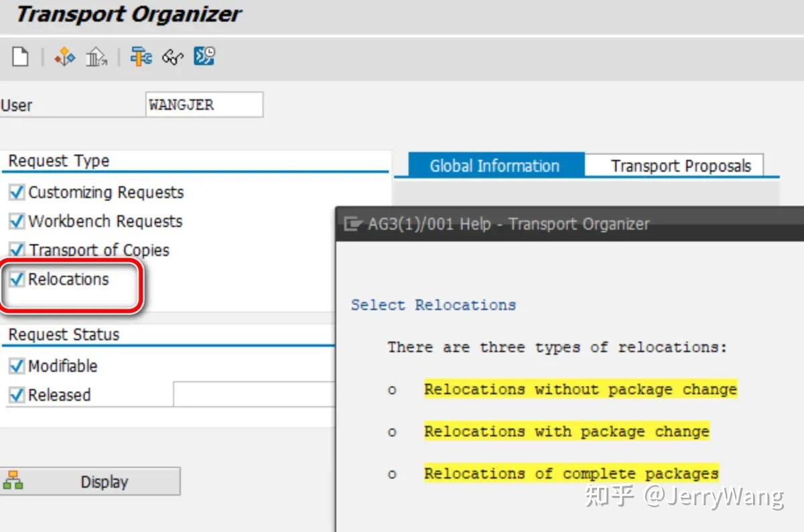
Task: Click the help window icon in the dialog titlebar
Action: (351, 224)
